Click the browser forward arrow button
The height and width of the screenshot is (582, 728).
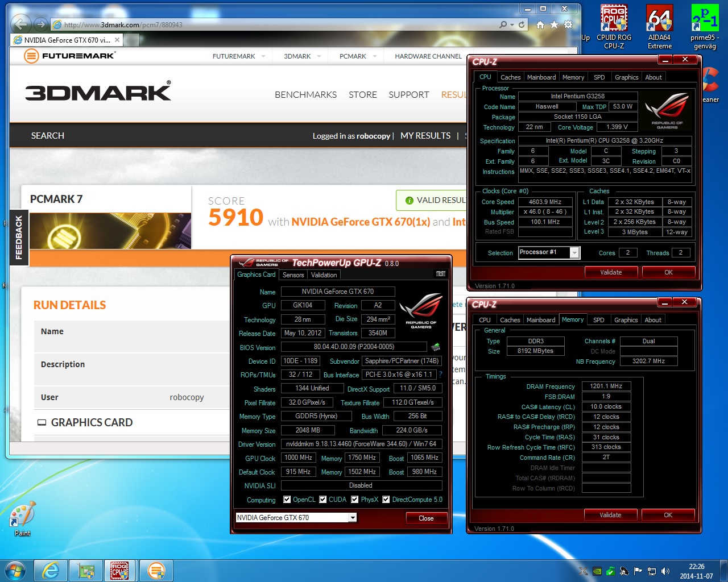point(40,24)
